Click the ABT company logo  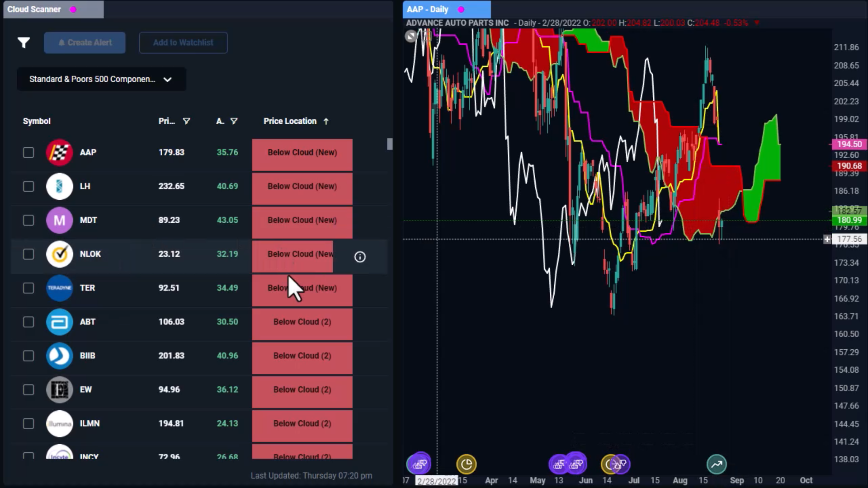59,322
